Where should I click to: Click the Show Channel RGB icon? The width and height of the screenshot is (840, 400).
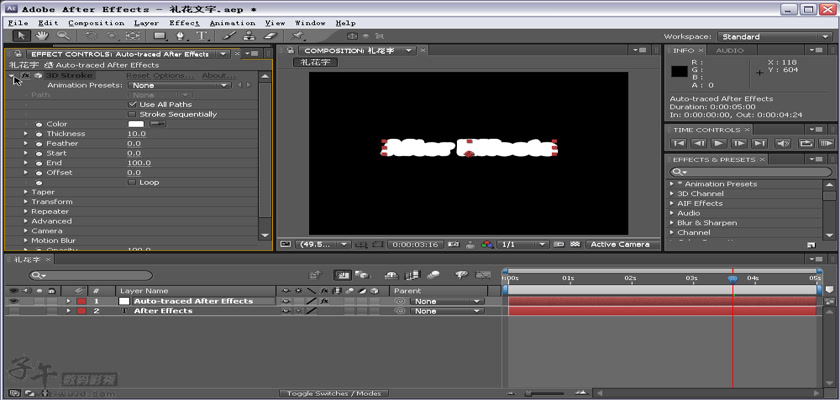point(487,244)
